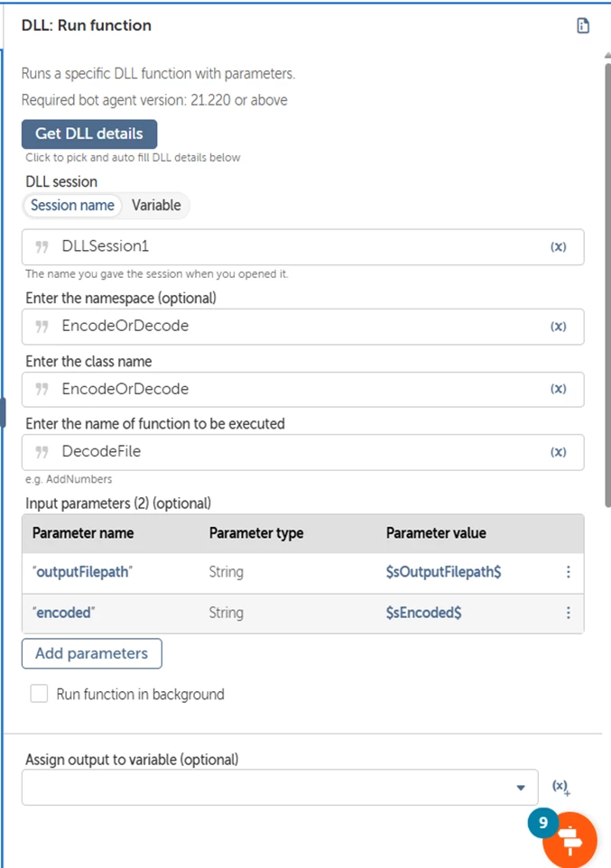Switch DLL session to Variable
The width and height of the screenshot is (611, 868).
coord(156,206)
